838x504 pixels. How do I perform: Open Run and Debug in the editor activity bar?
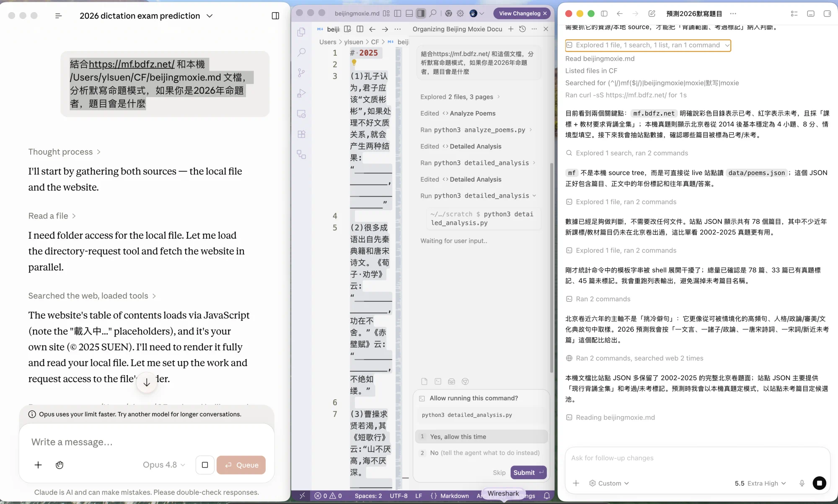pos(301,93)
